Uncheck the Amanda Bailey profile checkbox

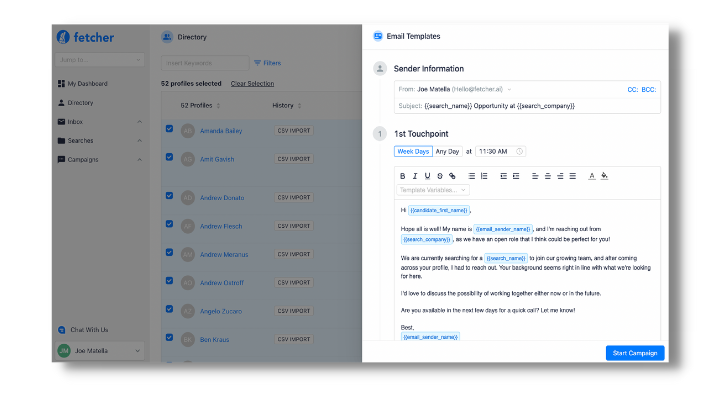pos(169,130)
